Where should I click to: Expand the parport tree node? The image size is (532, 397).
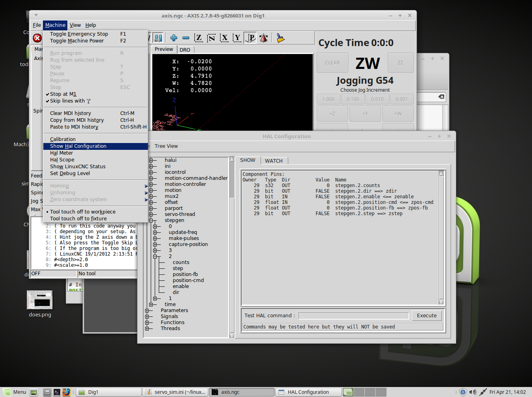[151, 208]
